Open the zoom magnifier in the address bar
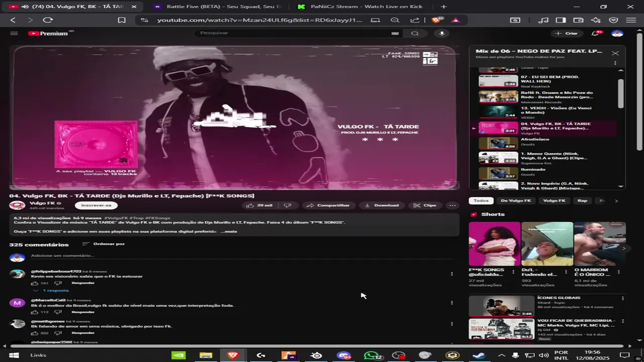This screenshot has width=644, height=362. (395, 20)
